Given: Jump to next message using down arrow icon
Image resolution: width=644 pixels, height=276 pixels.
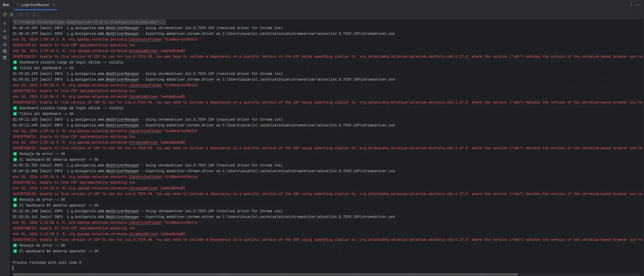Looking at the screenshot, I should tap(5, 31).
